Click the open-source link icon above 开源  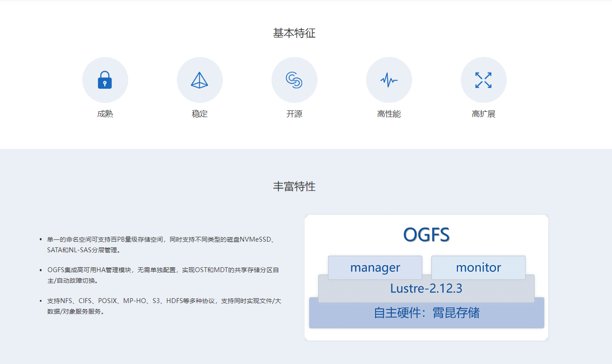[294, 80]
